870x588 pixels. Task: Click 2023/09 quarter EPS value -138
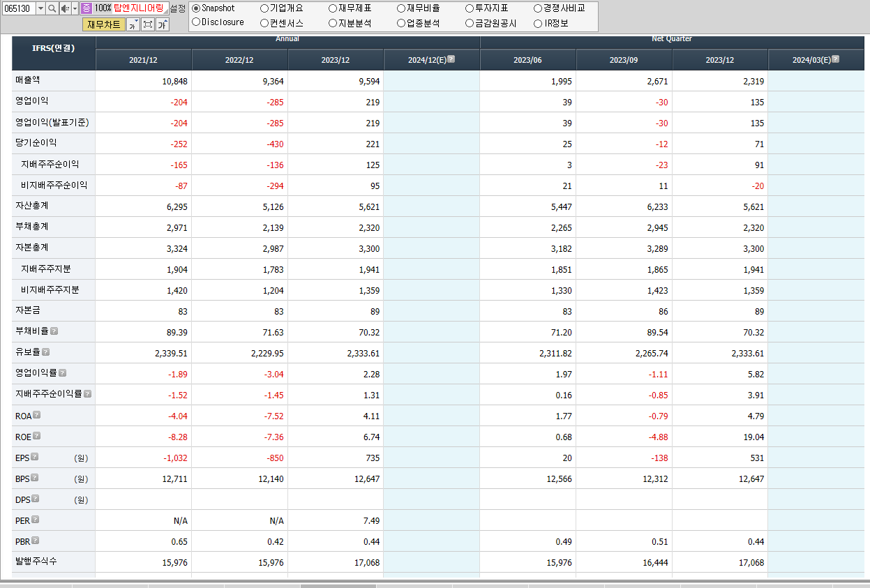click(659, 458)
